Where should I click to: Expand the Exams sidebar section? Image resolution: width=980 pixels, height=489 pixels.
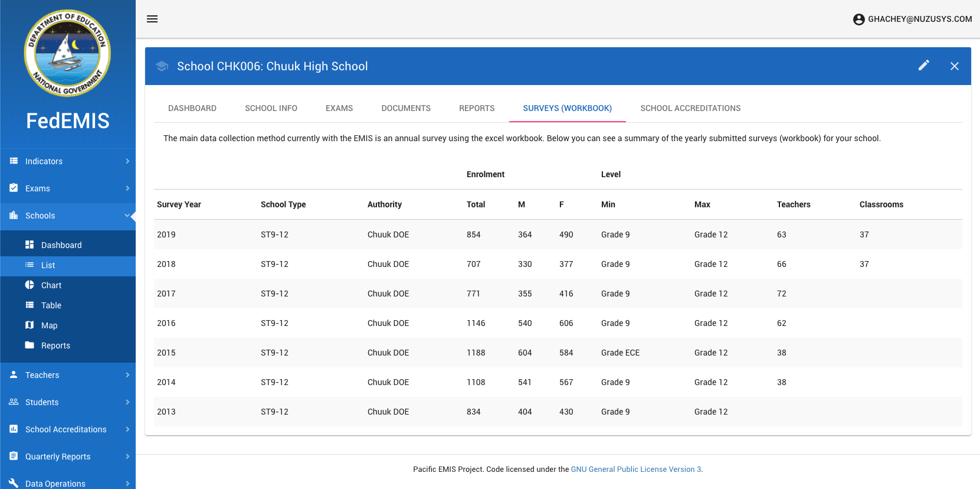[67, 188]
